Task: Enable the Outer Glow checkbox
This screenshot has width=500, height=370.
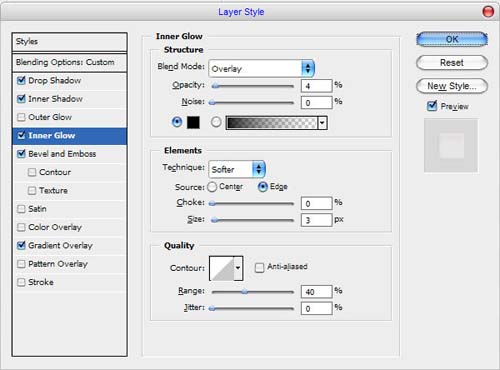Action: [x=21, y=117]
